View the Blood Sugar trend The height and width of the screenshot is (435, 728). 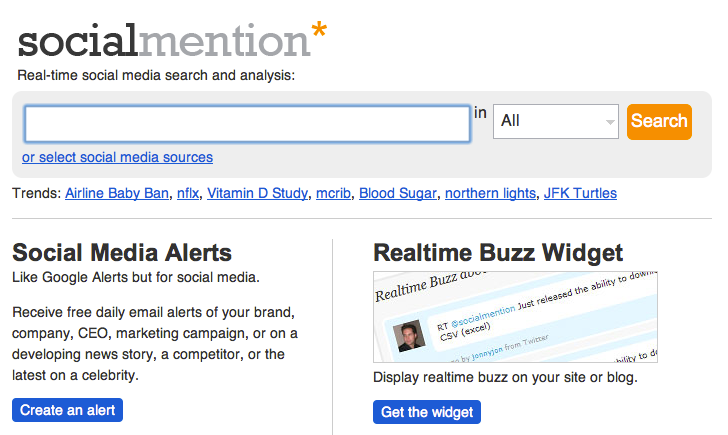pos(398,193)
